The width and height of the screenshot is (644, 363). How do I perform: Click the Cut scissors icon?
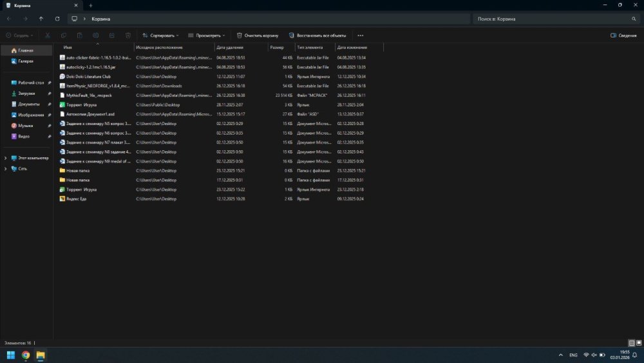tap(48, 35)
